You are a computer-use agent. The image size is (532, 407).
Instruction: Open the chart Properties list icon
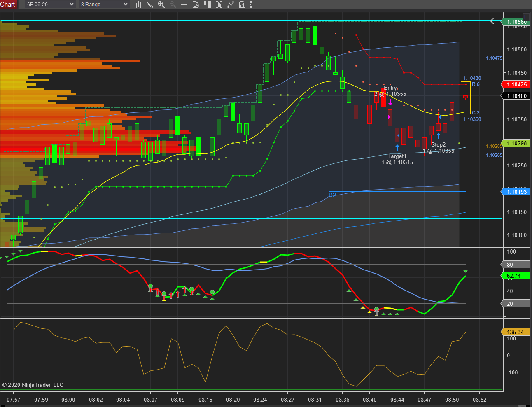254,5
